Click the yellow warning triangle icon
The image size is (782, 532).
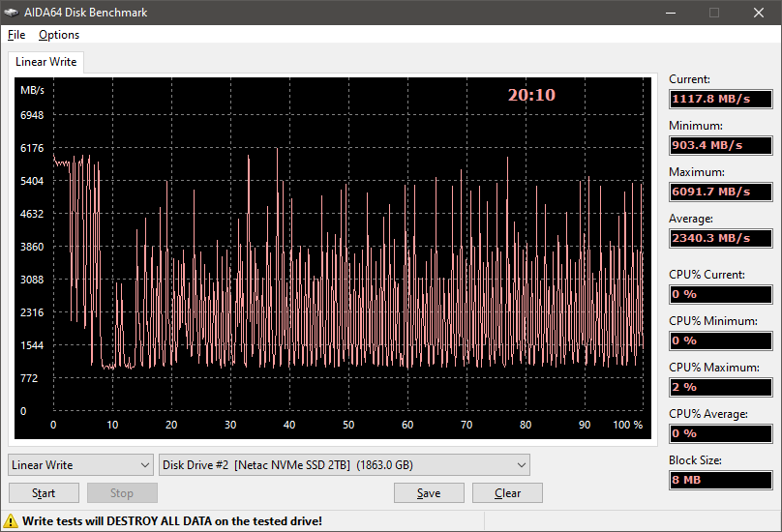[x=11, y=521]
